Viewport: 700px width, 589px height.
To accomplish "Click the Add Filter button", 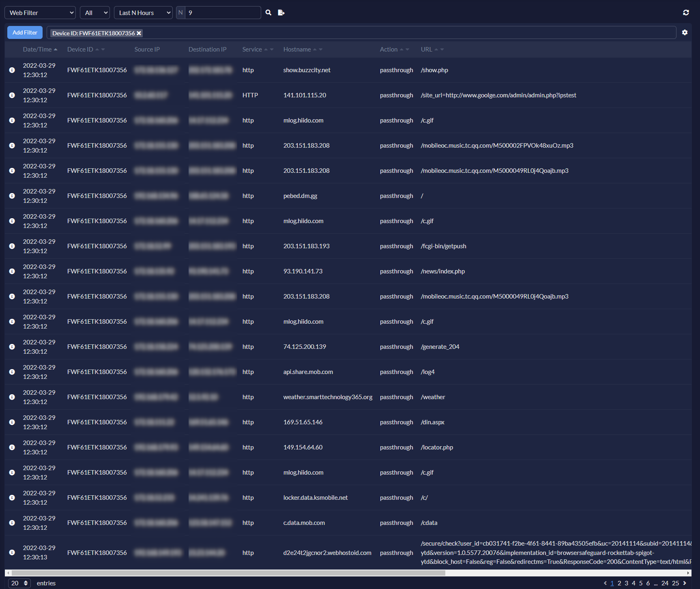I will point(24,32).
